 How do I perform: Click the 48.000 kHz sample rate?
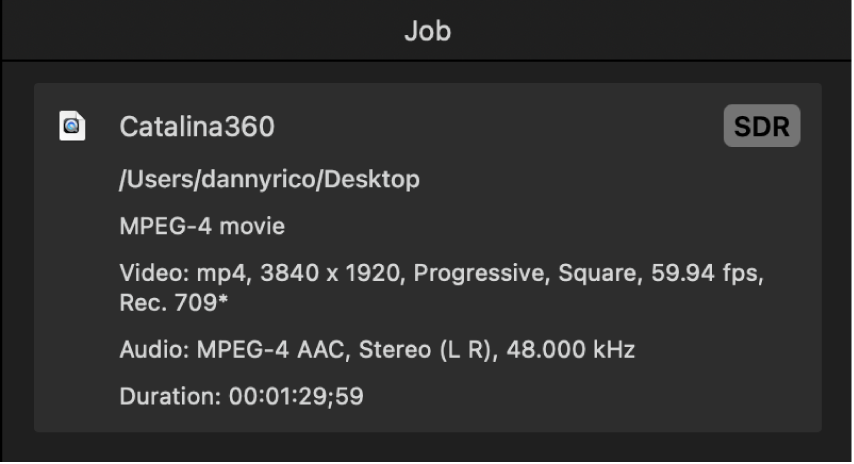tap(571, 350)
